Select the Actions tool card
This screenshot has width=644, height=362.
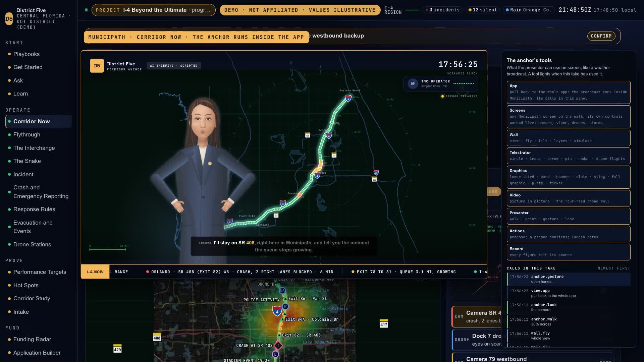click(x=568, y=234)
